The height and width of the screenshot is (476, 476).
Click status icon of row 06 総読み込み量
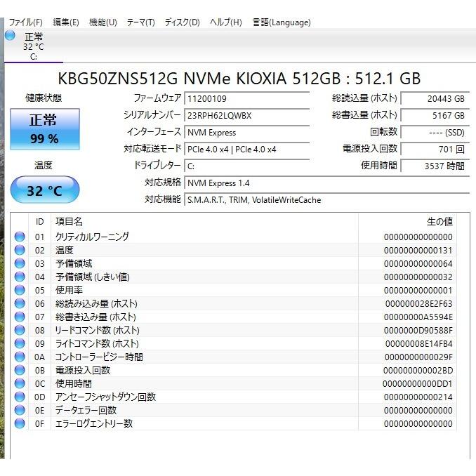pos(20,303)
